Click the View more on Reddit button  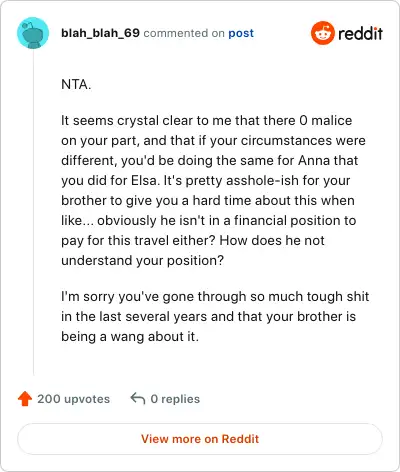(200, 439)
